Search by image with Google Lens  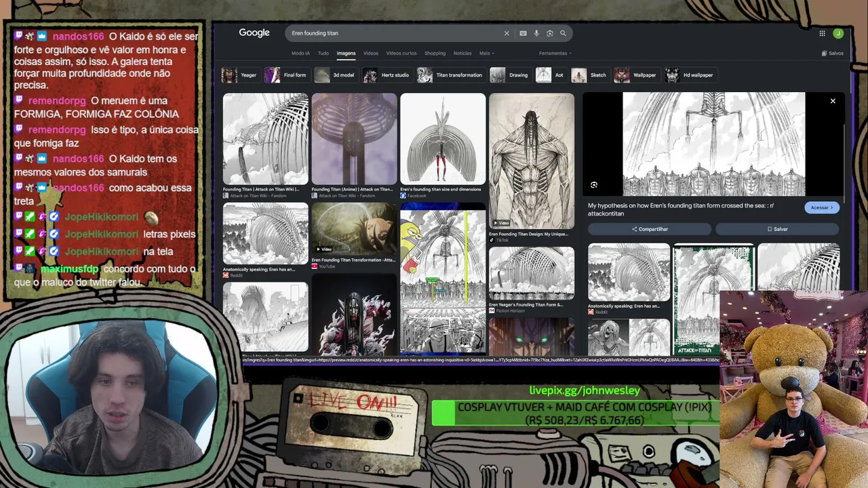point(550,33)
